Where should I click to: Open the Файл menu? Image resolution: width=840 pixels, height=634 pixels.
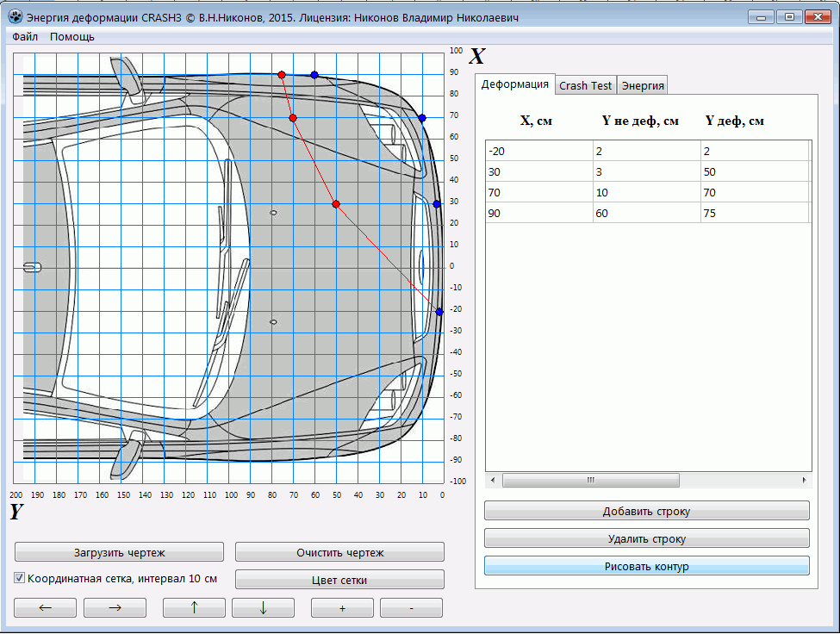[25, 37]
